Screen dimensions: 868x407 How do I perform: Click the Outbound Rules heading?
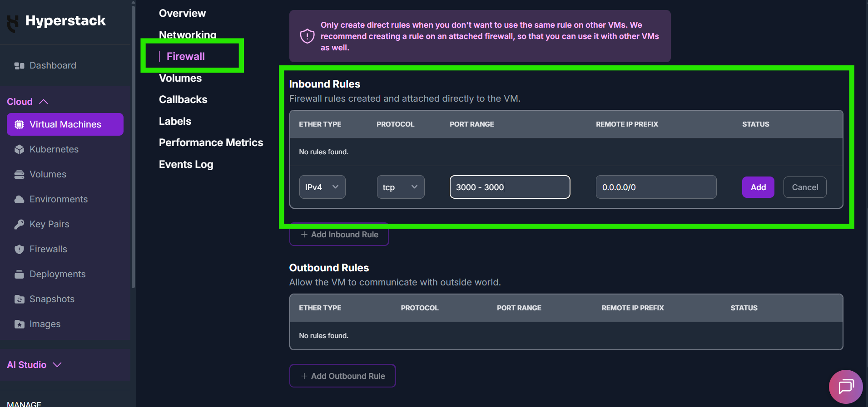pyautogui.click(x=329, y=268)
